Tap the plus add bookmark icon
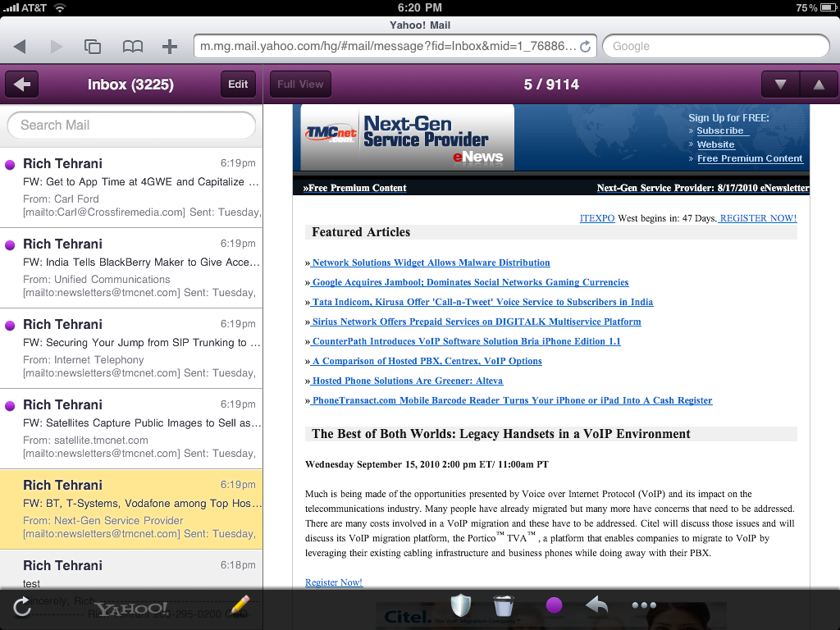The width and height of the screenshot is (840, 630). 170,47
